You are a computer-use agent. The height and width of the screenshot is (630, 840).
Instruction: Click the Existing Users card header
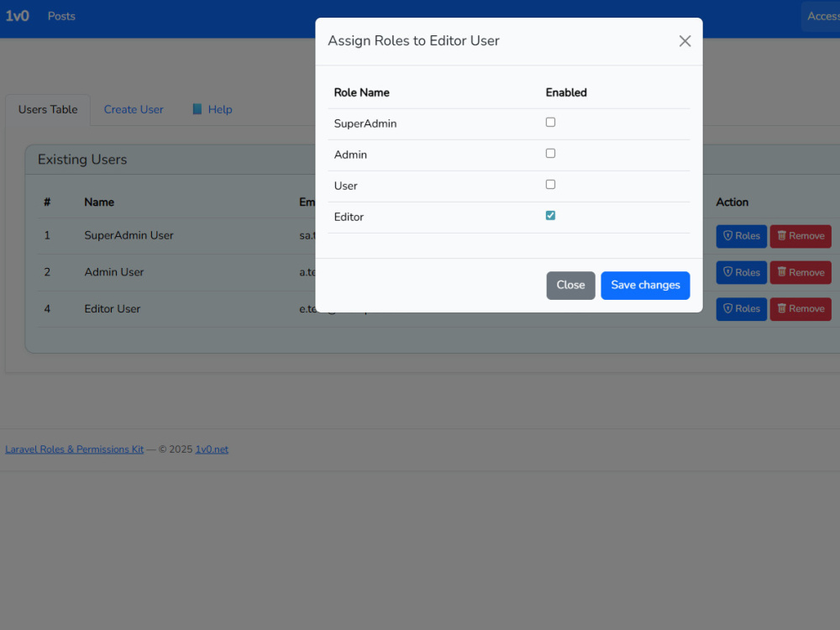tap(82, 160)
